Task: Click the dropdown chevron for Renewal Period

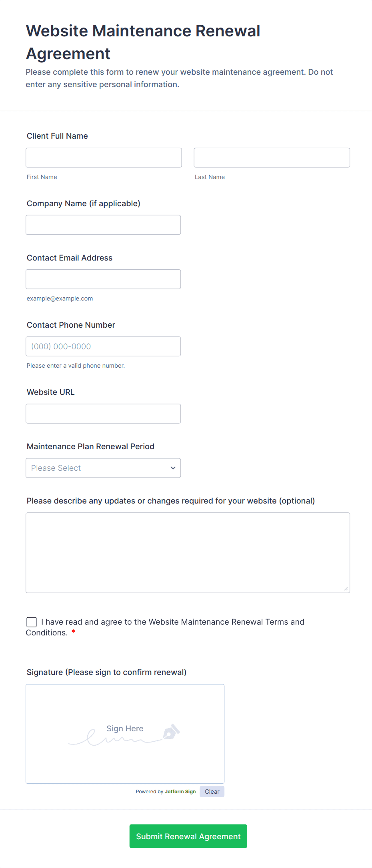Action: click(173, 468)
